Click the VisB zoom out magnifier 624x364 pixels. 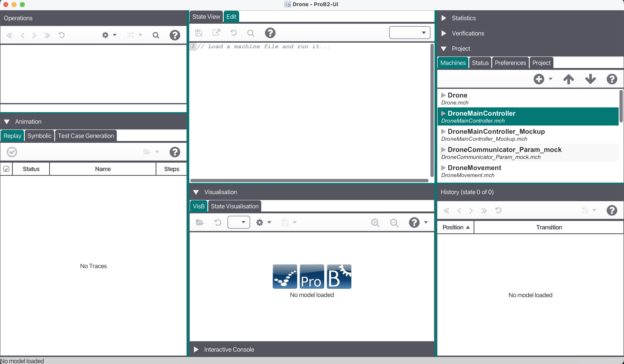(x=394, y=223)
